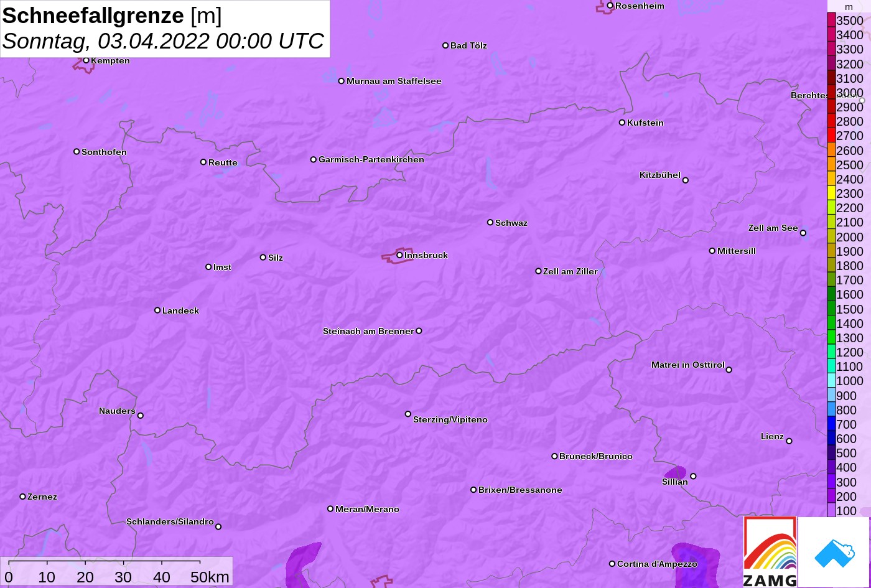Click the 1000 m cyan legend color
871x588 pixels.
[831, 381]
